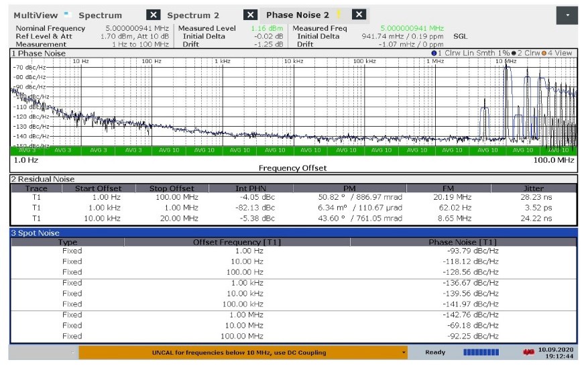588x366 pixels.
Task: Click the orange trace 4 View indicator
Action: click(551, 53)
